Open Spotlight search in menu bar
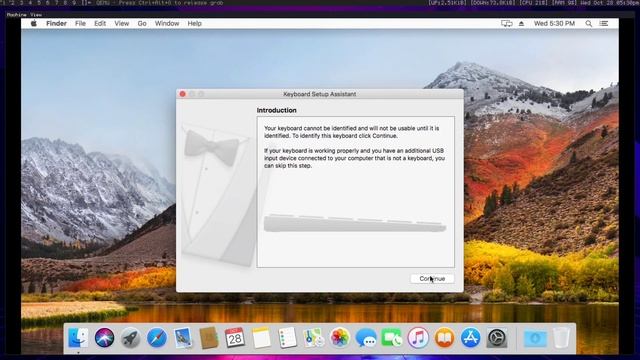 click(589, 24)
